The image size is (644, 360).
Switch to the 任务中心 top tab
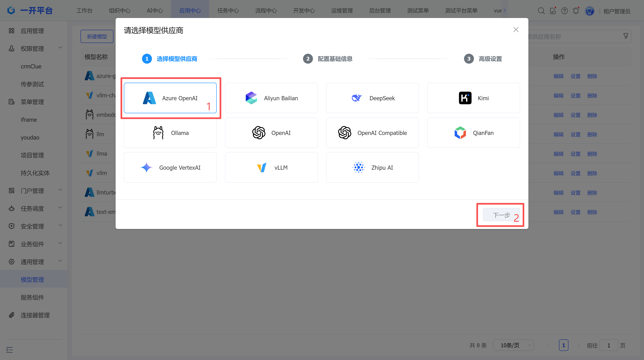pyautogui.click(x=228, y=11)
